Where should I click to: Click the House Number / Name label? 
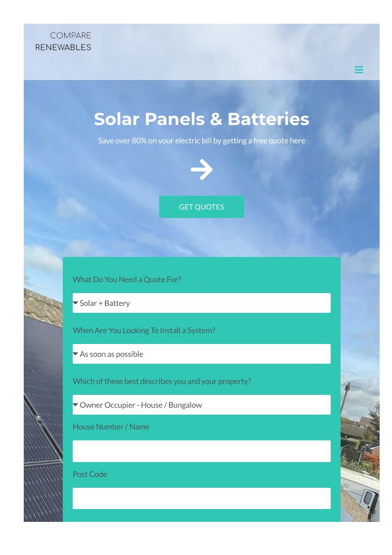(111, 427)
